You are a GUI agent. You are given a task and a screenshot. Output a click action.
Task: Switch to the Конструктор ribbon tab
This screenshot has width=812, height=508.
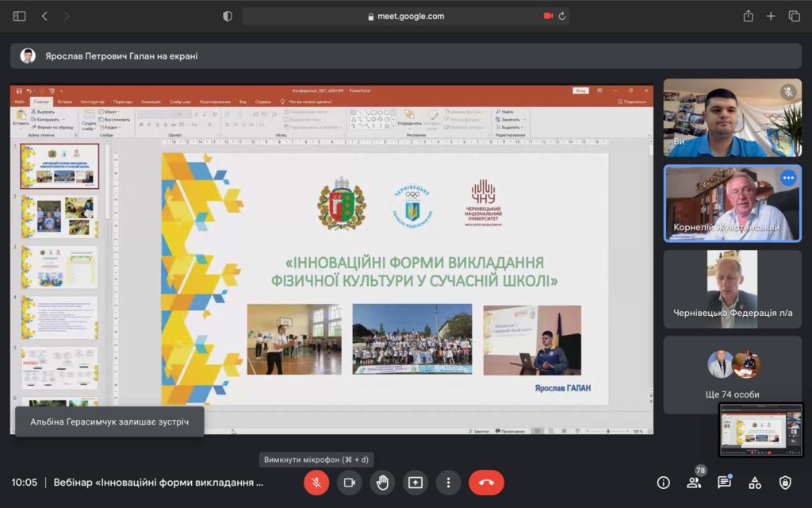click(93, 102)
